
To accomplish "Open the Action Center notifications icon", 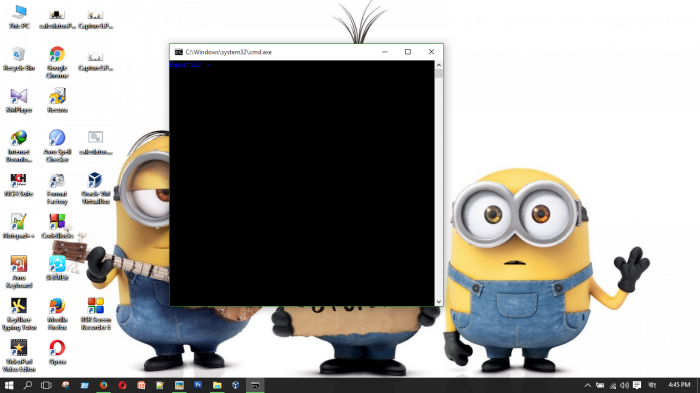I will [x=637, y=385].
